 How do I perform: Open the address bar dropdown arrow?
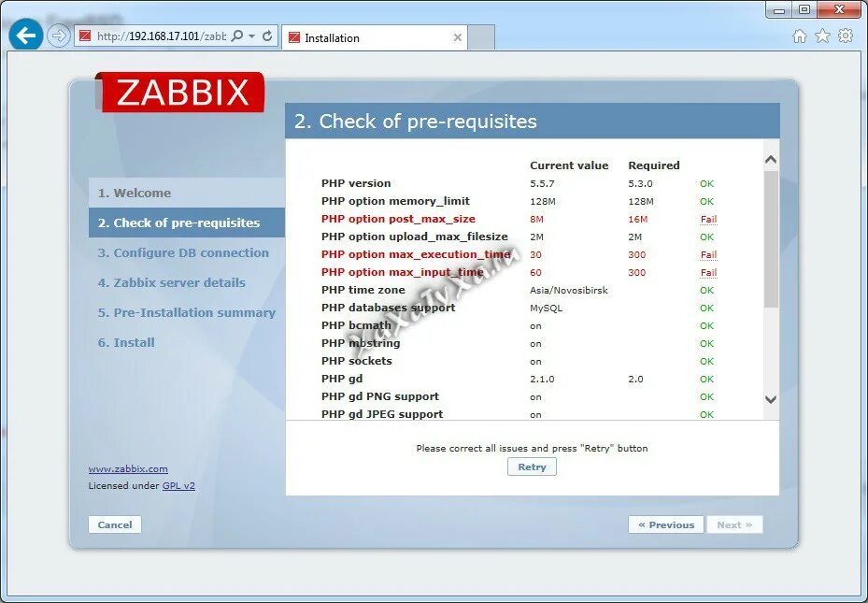pos(252,36)
